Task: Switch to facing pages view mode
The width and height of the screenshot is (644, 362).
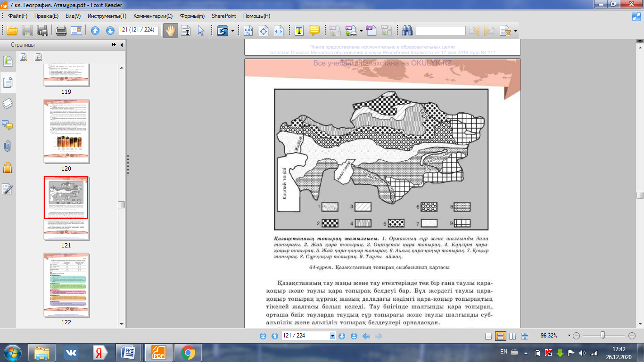Action: pos(512,336)
